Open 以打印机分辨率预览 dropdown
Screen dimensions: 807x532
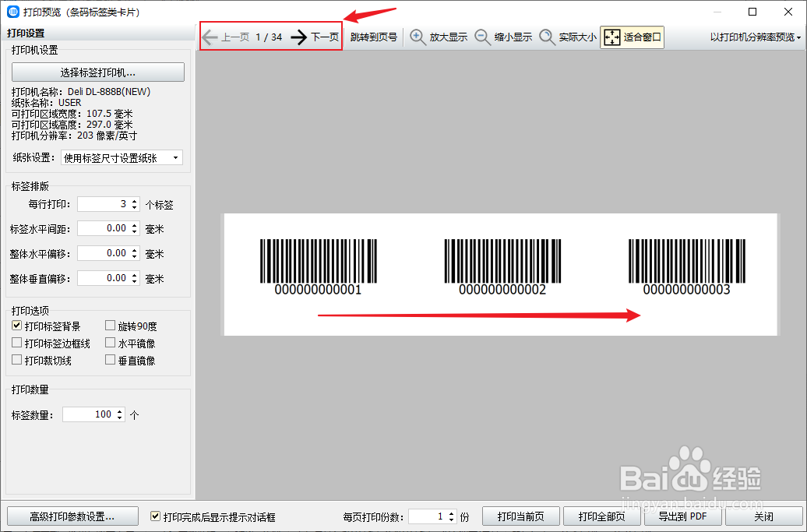pos(756,37)
